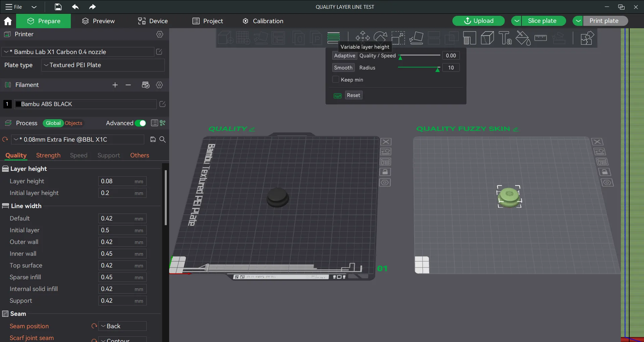Open the Text shape tool
The image size is (644, 342).
tap(505, 38)
